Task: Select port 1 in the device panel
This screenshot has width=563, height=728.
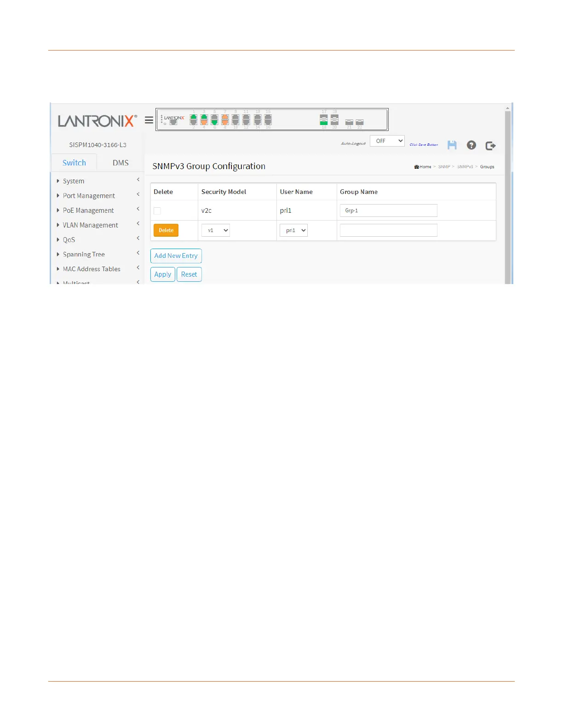Action: [x=194, y=118]
